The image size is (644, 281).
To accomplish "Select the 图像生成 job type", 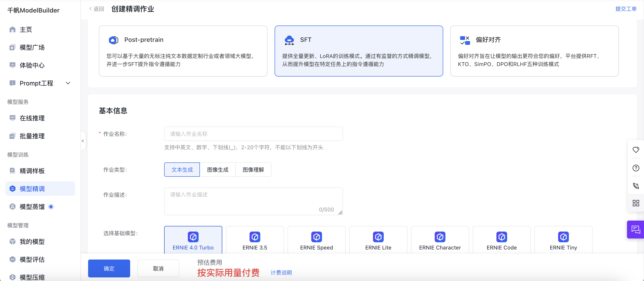I will 218,170.
